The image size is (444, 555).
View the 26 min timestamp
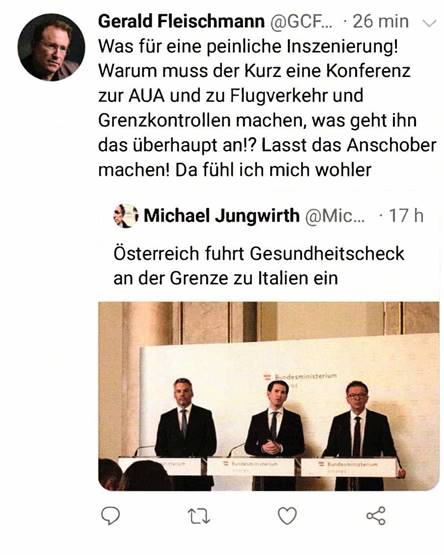click(x=381, y=22)
